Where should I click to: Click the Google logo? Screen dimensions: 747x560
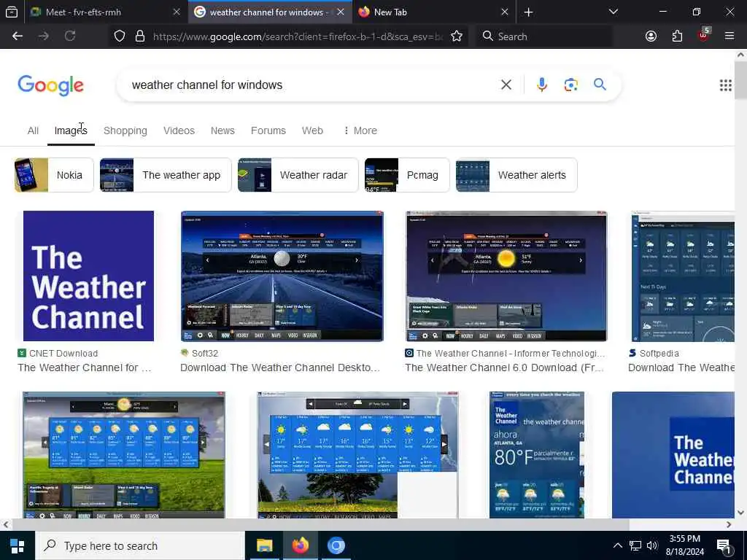click(50, 85)
